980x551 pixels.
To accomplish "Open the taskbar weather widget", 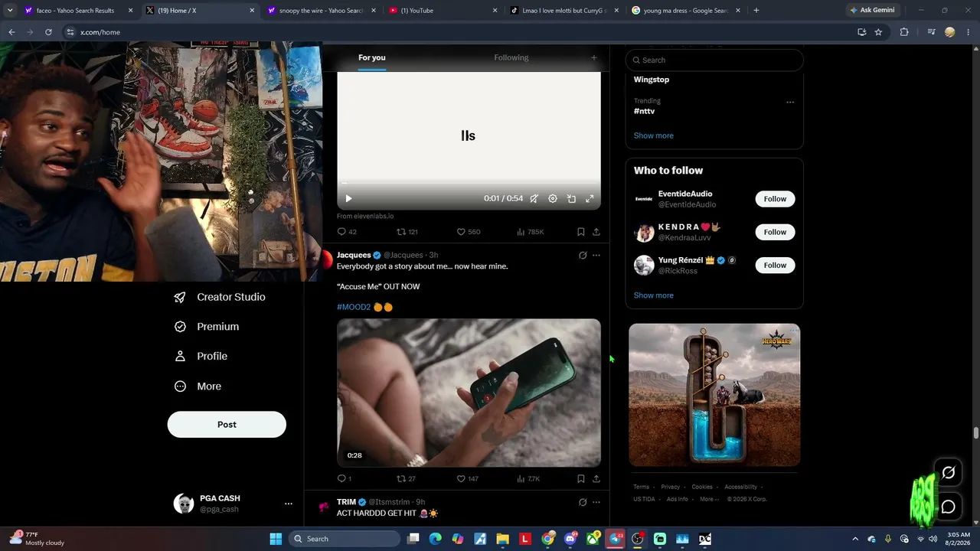I will coord(37,539).
